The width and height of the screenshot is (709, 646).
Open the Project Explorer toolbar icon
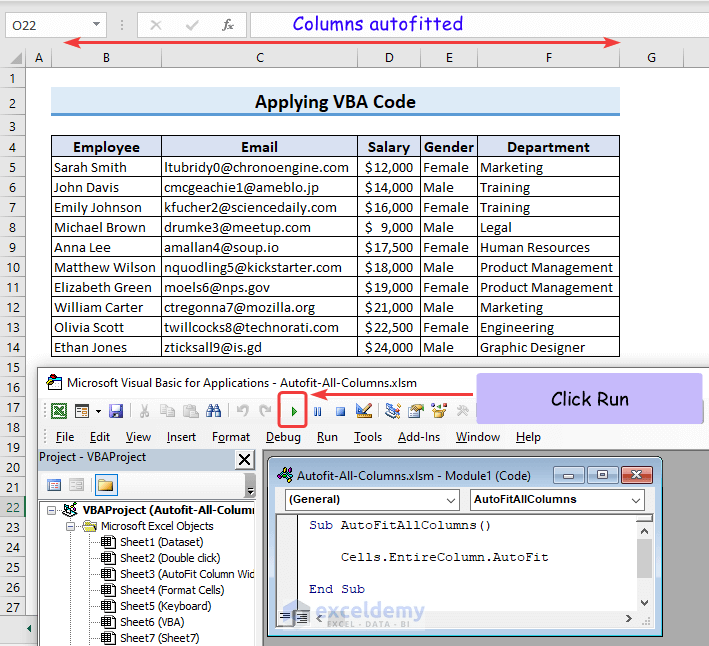tap(392, 410)
